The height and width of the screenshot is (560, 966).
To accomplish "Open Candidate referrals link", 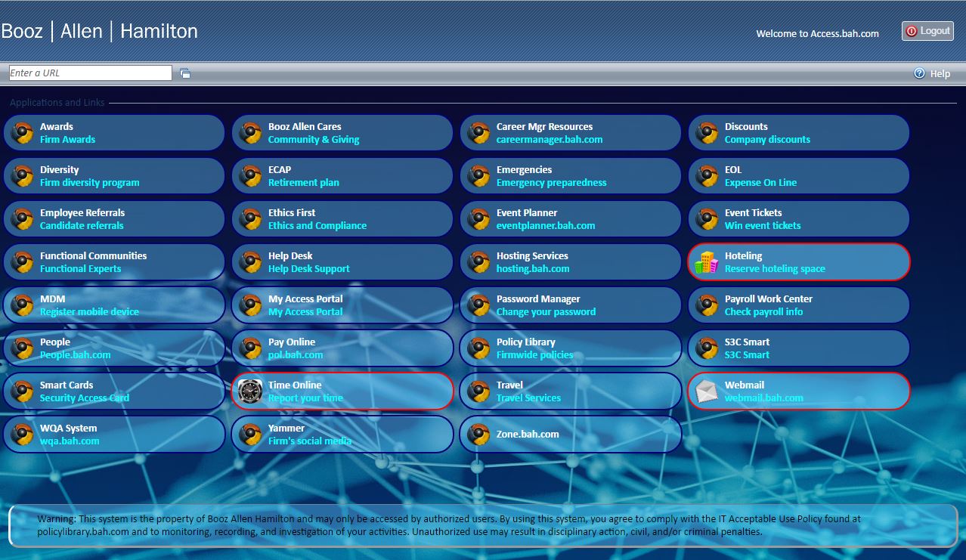I will 82,226.
